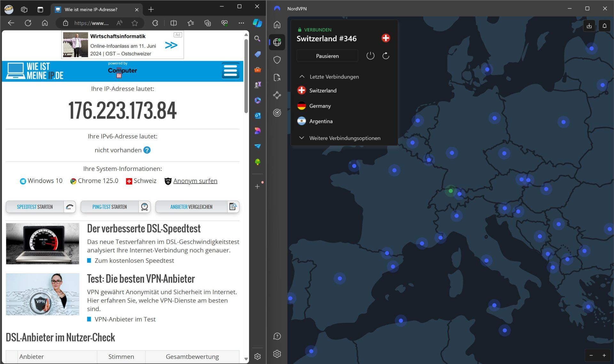Screen dimensions: 614x364
Task: Click Edge read aloud icon
Action: [x=120, y=23]
